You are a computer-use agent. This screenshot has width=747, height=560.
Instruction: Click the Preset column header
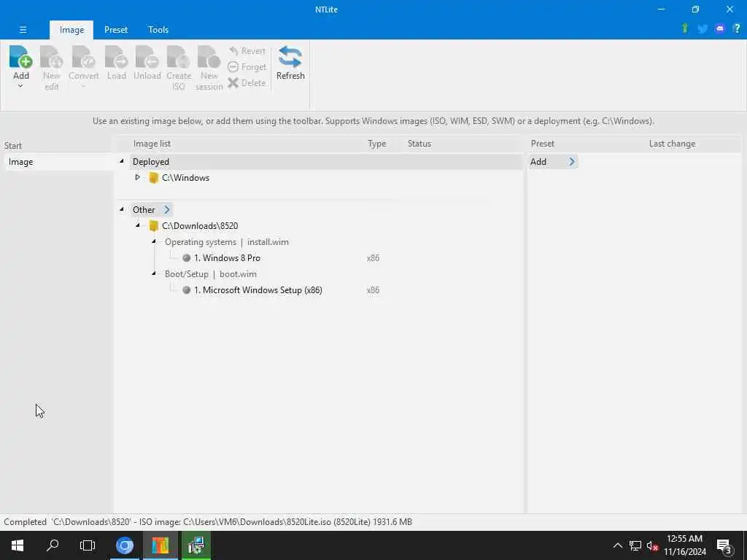coord(542,144)
